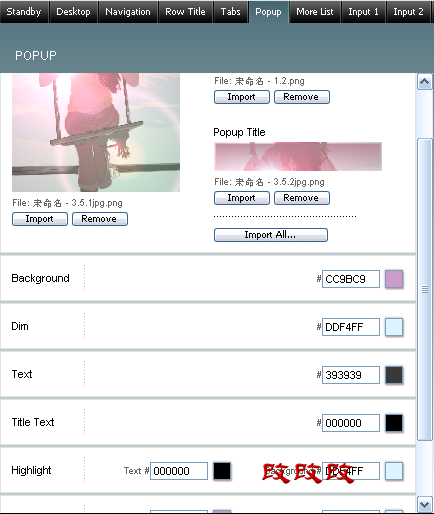Click the 'POPUP' section header text
This screenshot has width=434, height=514.
[36, 55]
